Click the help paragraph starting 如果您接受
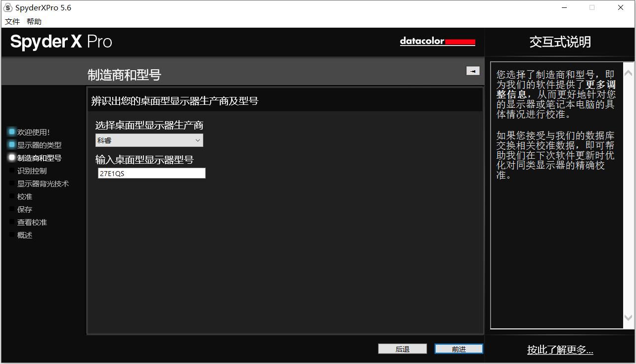Viewport: 636px width, 364px height. click(x=556, y=155)
